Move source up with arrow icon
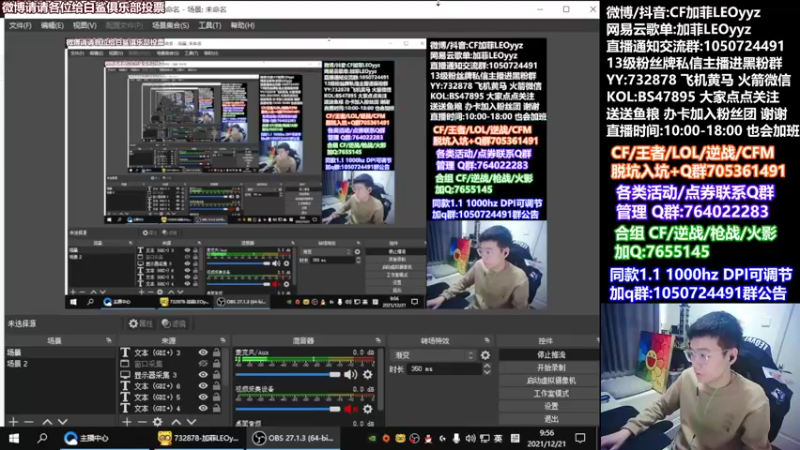 coord(176,422)
